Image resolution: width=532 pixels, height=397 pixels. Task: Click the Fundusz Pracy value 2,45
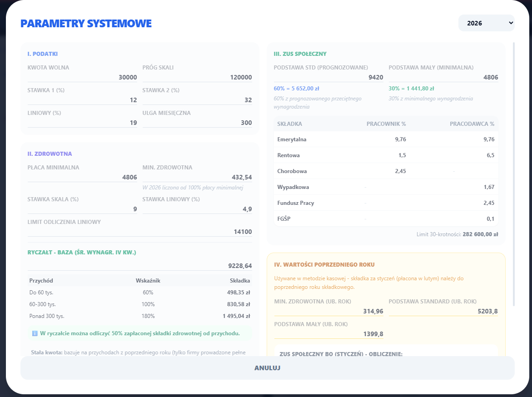489,203
